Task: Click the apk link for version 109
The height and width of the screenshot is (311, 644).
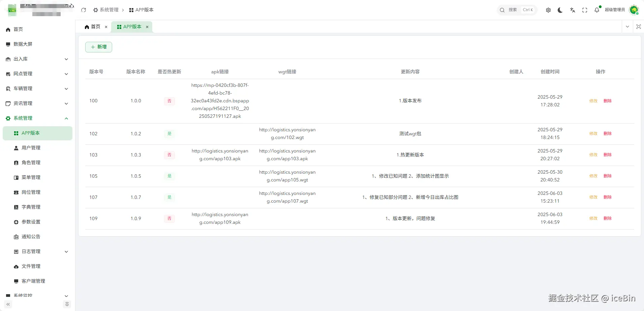Action: 220,218
